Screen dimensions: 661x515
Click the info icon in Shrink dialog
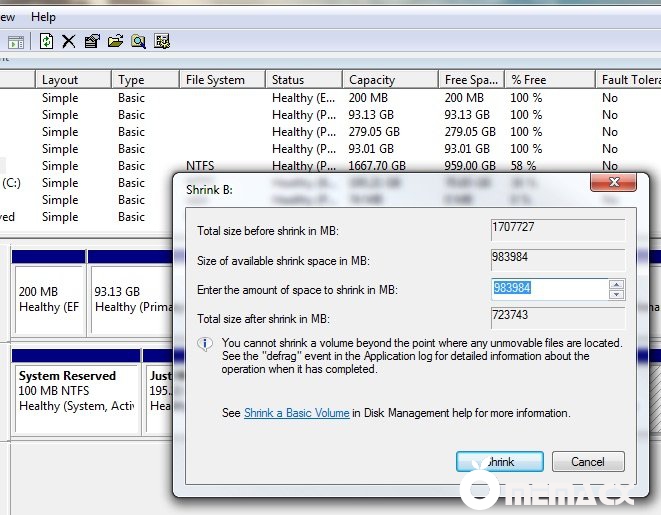[205, 344]
